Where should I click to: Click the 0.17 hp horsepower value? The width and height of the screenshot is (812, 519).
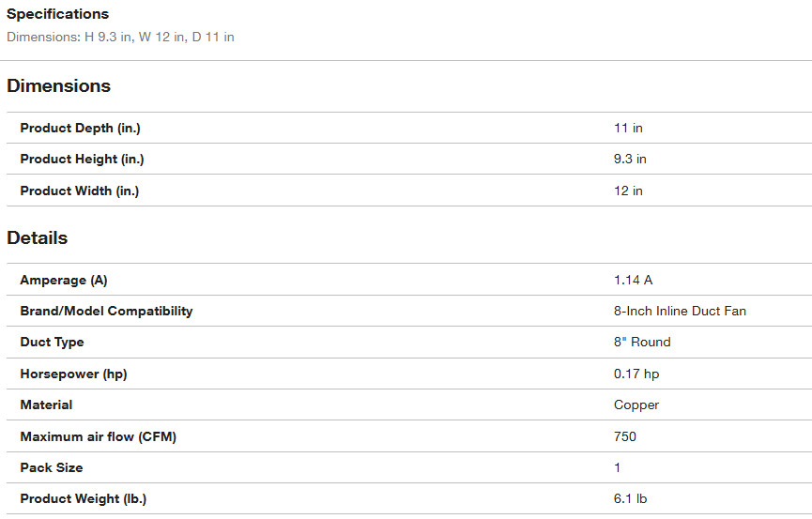[636, 374]
